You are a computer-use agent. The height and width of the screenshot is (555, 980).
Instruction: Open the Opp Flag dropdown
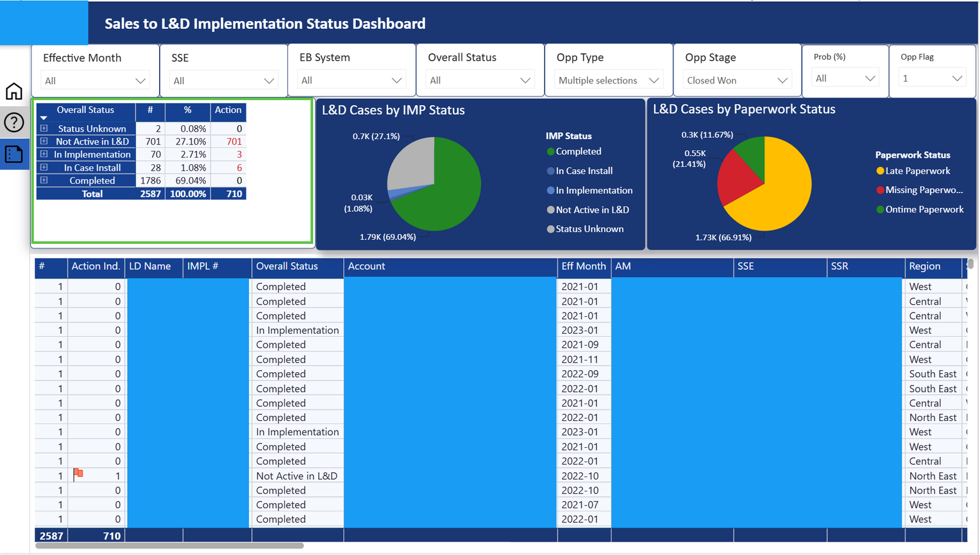coord(932,78)
